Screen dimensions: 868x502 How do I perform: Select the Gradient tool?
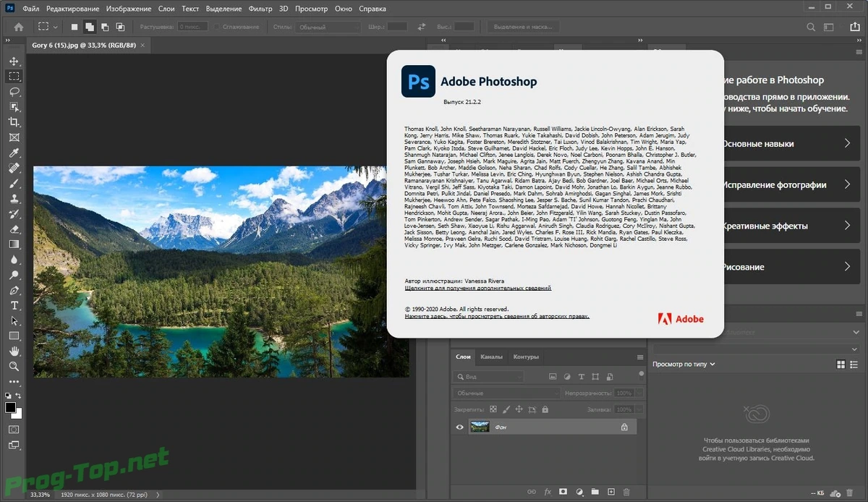(x=14, y=244)
